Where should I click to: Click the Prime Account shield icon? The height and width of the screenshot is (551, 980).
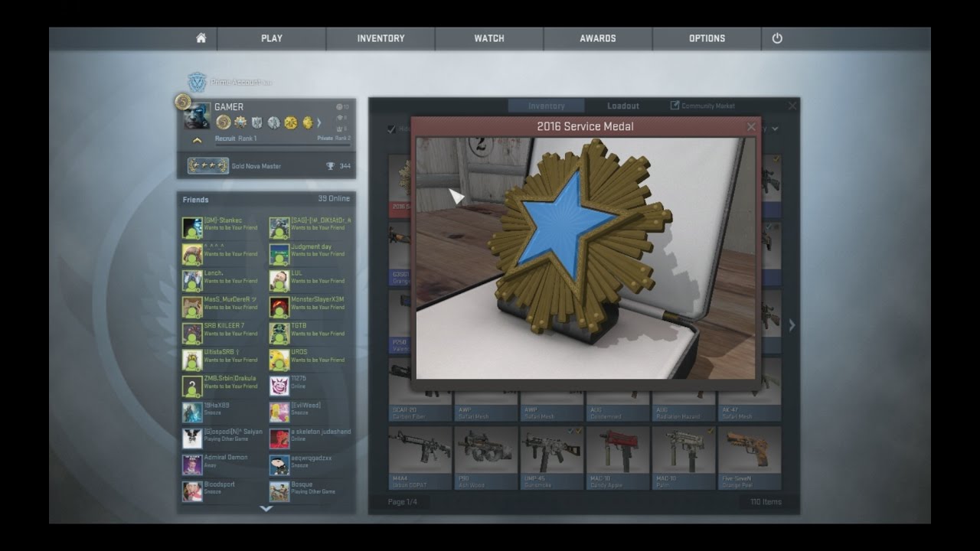(x=197, y=82)
